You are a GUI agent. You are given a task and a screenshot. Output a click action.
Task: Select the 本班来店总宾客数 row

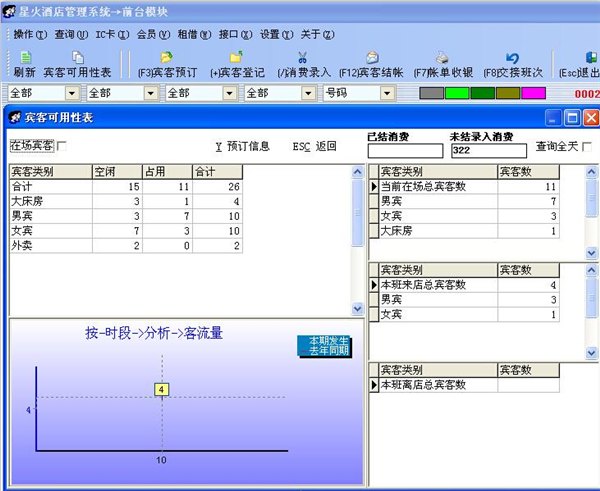point(465,285)
